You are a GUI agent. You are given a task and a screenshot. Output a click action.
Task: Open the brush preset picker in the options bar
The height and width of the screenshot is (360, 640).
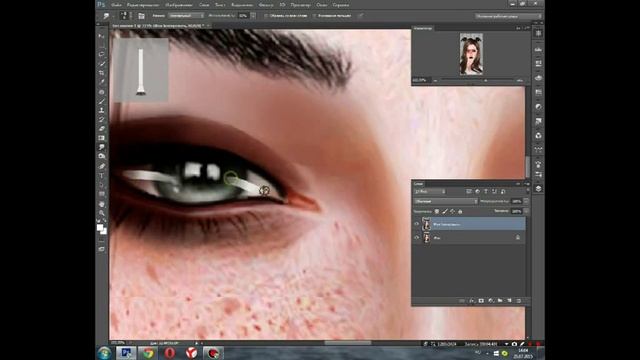coord(124,16)
